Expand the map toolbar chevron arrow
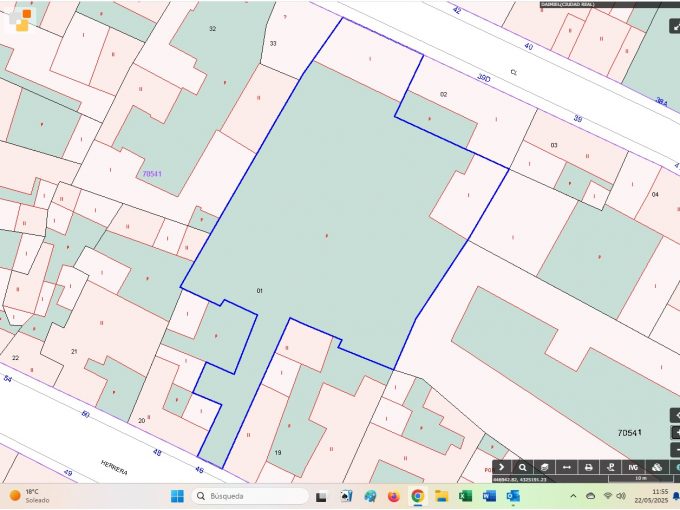 coord(501,467)
